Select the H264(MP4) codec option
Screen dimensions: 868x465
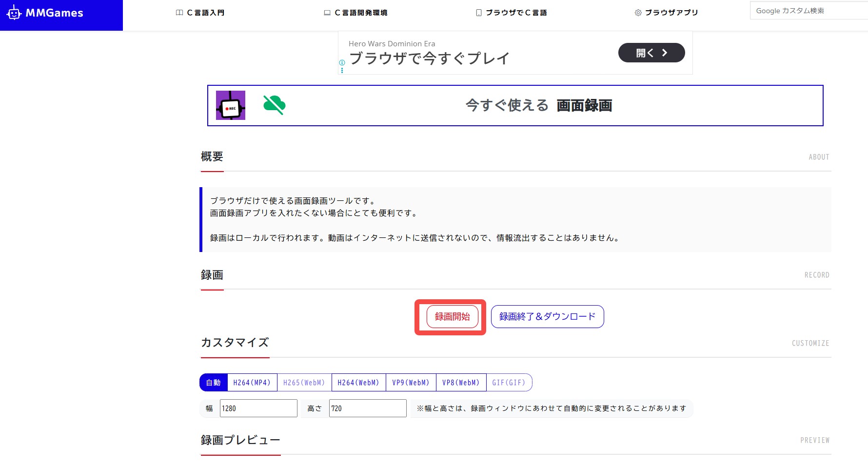pyautogui.click(x=252, y=383)
